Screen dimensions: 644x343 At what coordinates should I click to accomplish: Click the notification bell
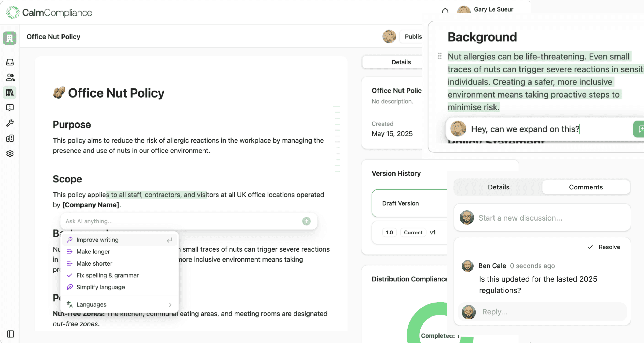click(445, 10)
